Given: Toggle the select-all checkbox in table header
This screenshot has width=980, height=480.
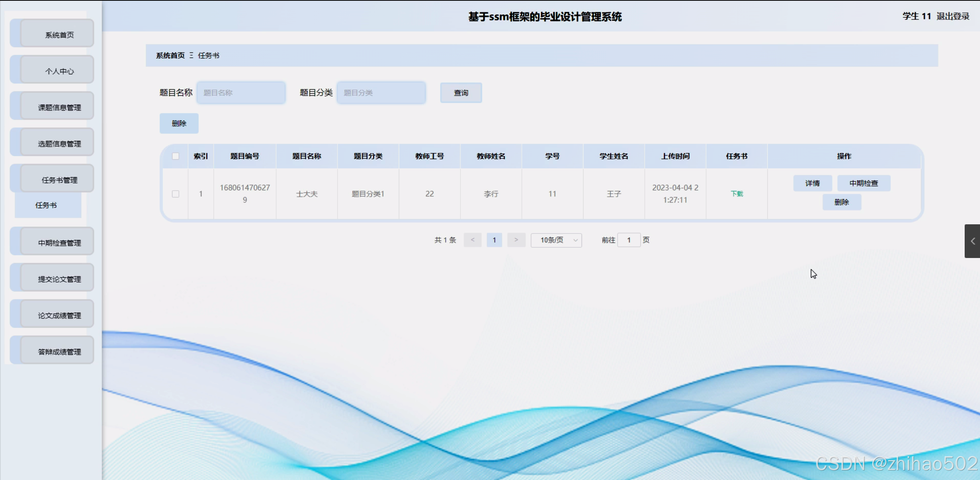Looking at the screenshot, I should tap(176, 156).
